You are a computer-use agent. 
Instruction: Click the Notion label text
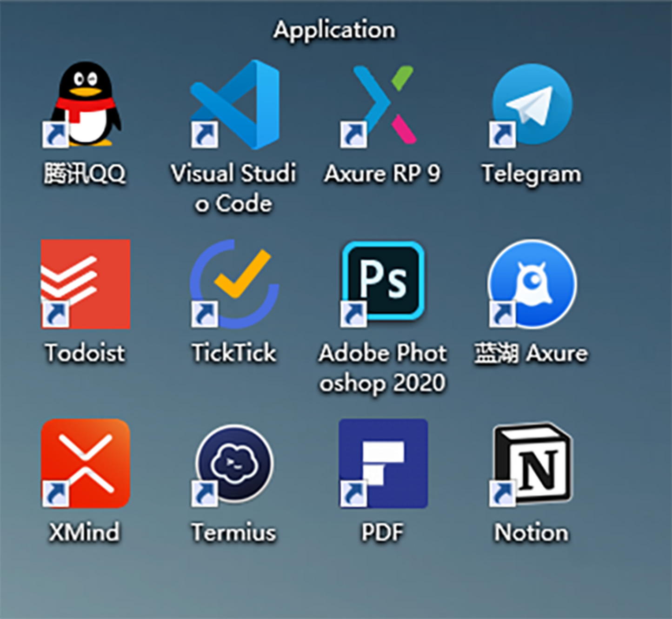[x=532, y=532]
